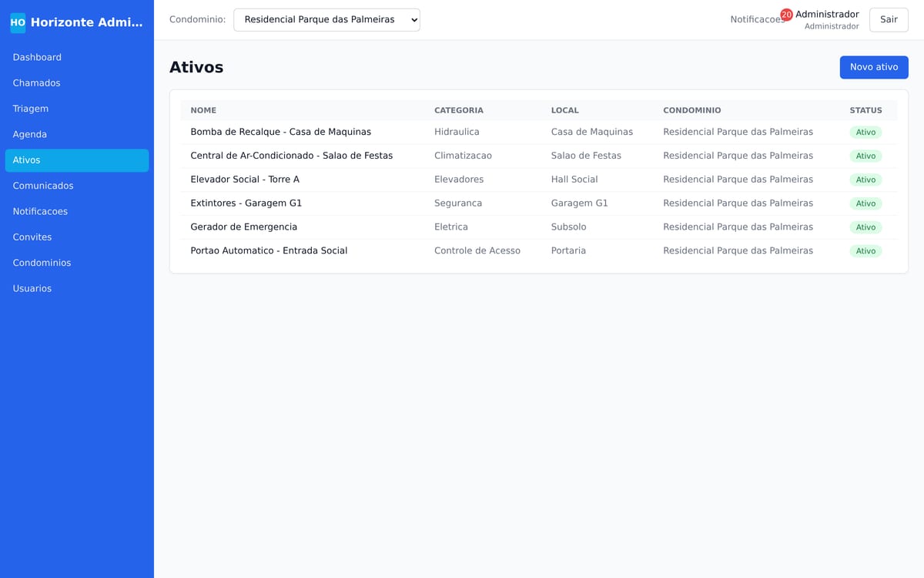
Task: Navigate to Condominios in the sidebar
Action: click(x=77, y=263)
